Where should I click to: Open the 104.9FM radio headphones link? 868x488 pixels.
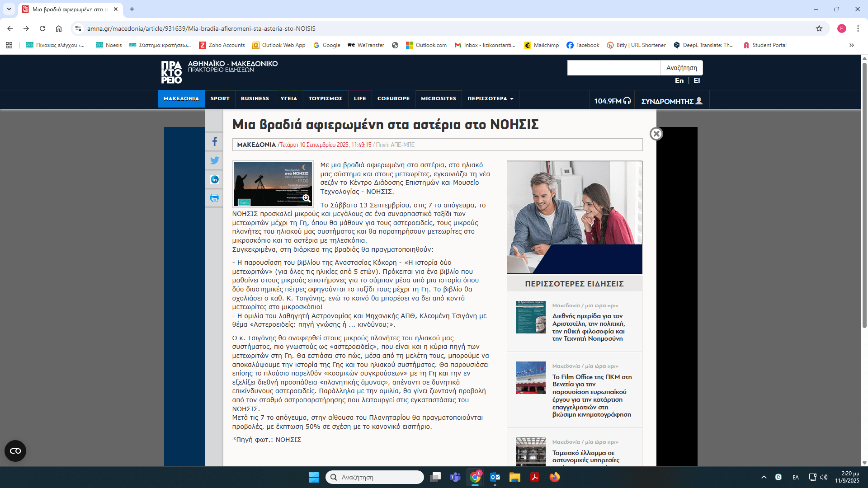612,101
